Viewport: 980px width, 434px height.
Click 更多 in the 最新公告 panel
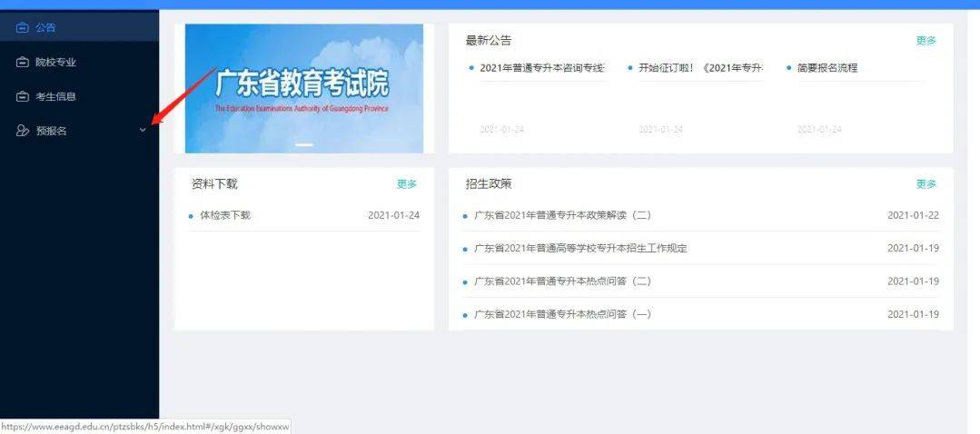coord(926,41)
